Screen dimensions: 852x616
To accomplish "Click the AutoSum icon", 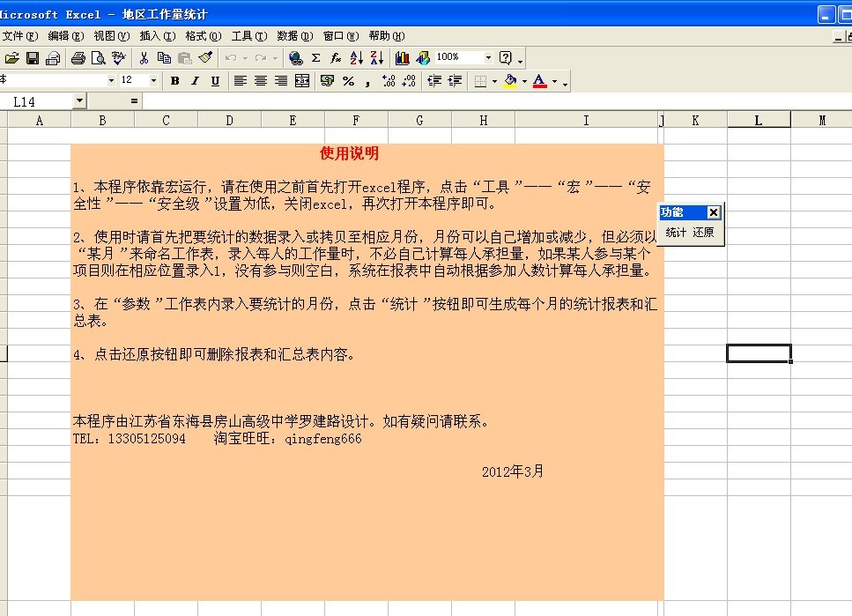I will [x=316, y=57].
